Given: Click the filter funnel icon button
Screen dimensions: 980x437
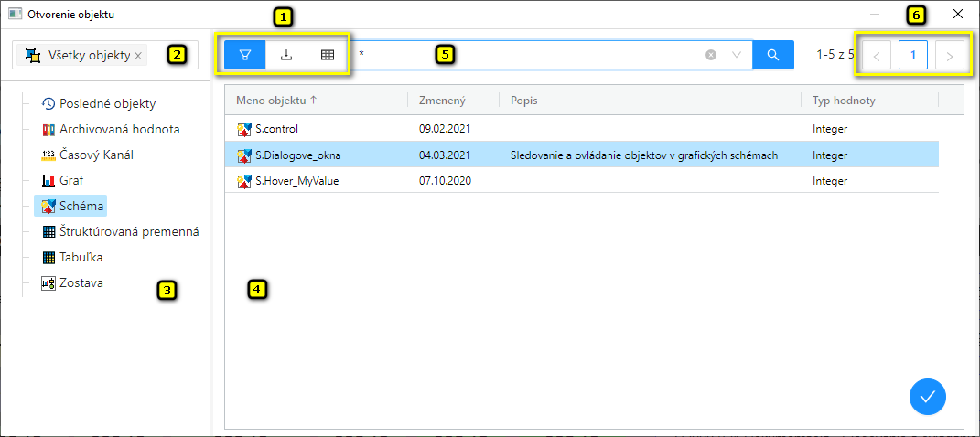Looking at the screenshot, I should tap(244, 55).
